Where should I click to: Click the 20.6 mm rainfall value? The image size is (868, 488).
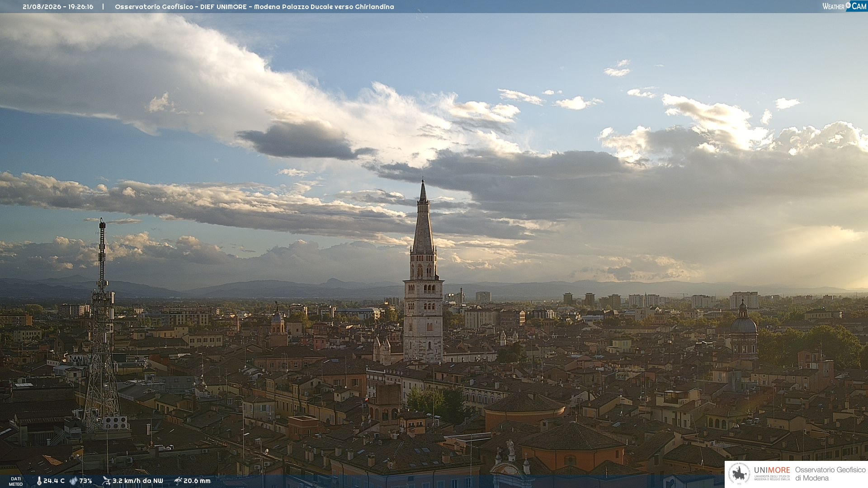click(197, 481)
